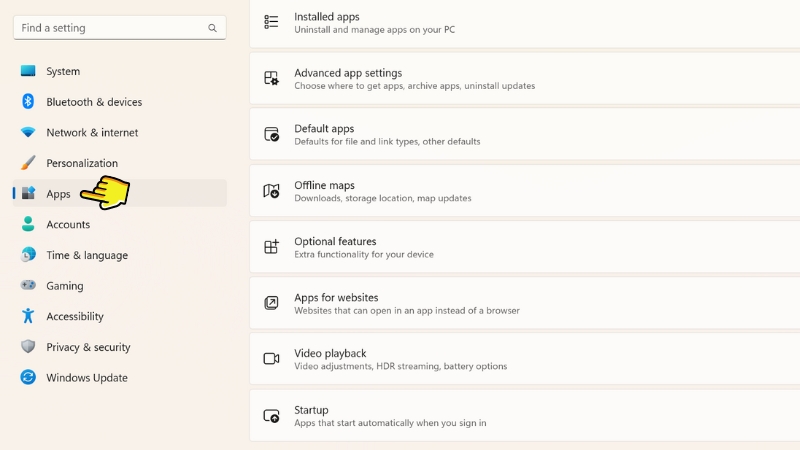Open Privacy & security section

[88, 347]
